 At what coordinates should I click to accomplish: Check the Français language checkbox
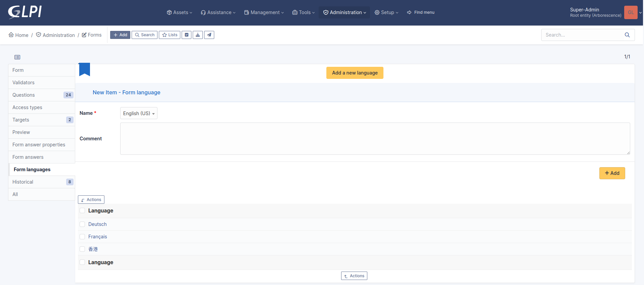click(82, 237)
